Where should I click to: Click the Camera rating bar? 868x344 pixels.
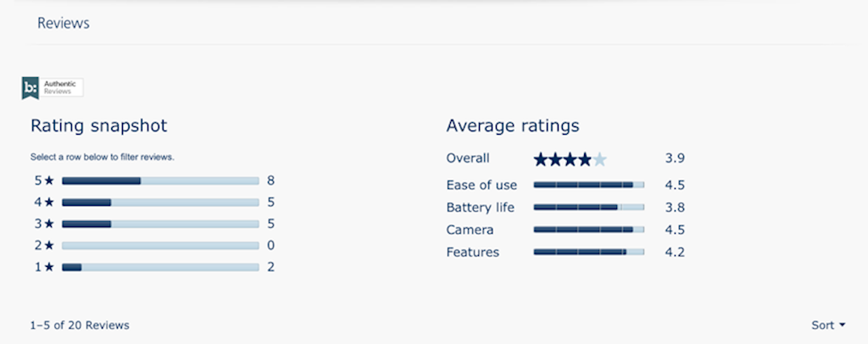pyautogui.click(x=588, y=230)
